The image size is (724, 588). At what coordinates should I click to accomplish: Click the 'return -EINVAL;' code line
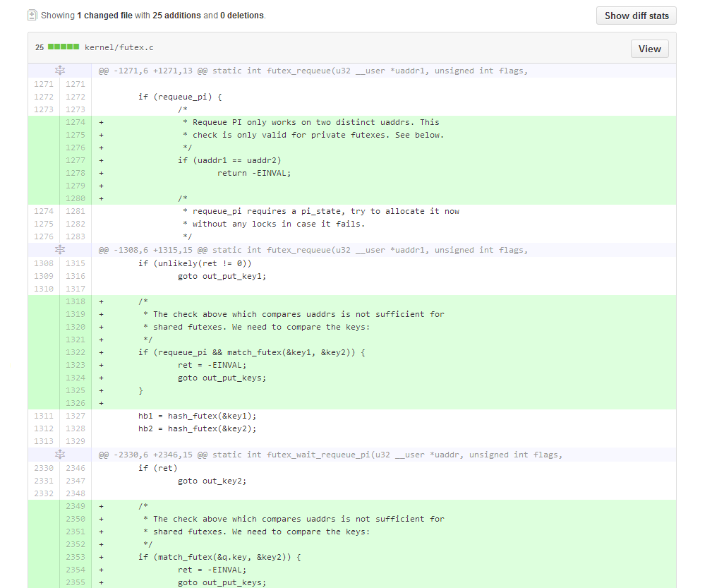coord(253,173)
